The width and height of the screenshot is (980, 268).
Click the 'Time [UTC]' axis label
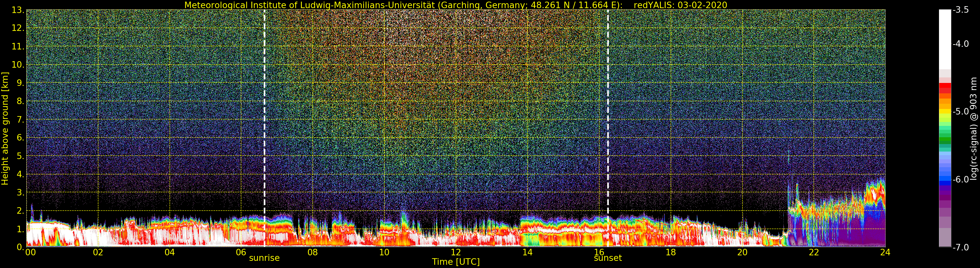click(x=455, y=262)
